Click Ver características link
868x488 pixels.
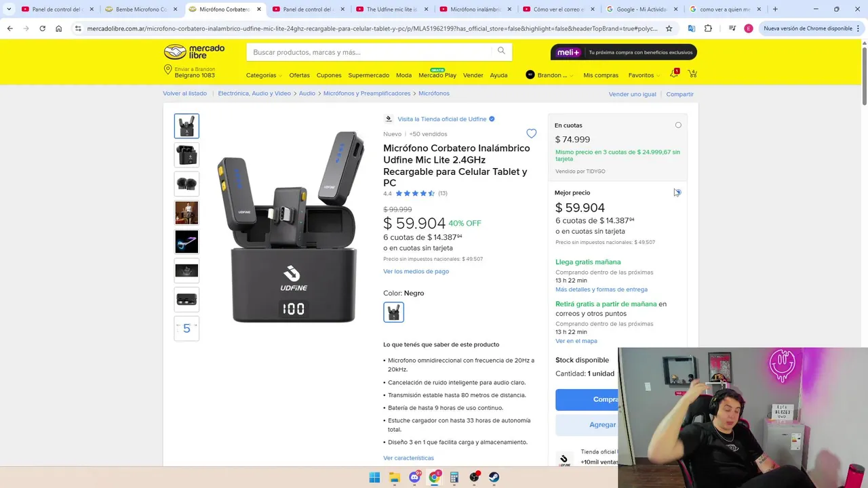408,458
